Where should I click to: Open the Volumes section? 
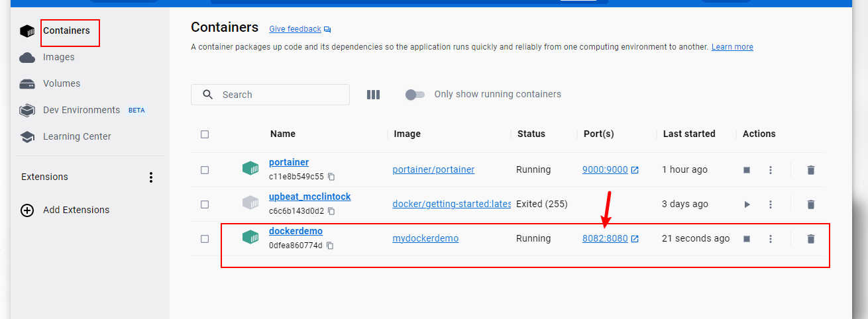[61, 84]
